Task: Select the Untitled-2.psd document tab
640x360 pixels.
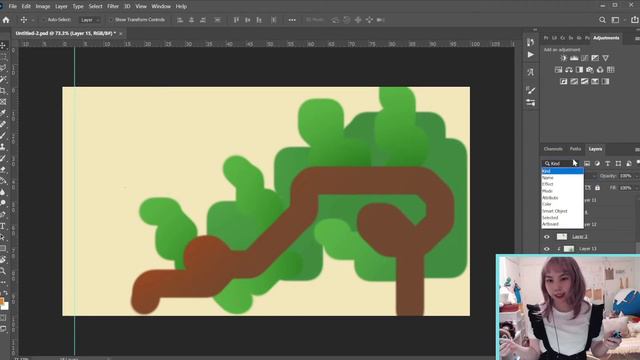Action: [x=65, y=33]
